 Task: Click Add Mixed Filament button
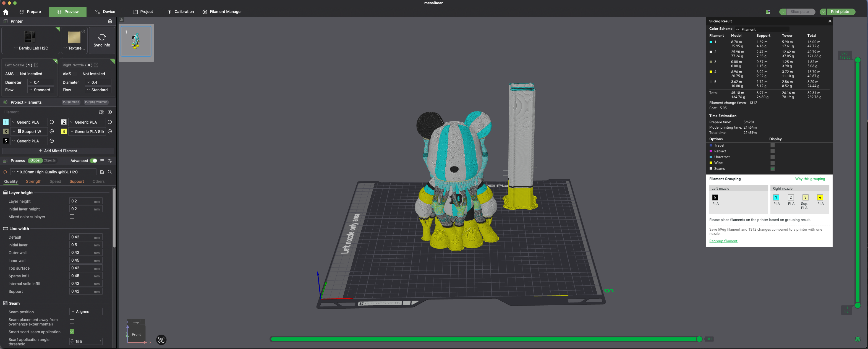pyautogui.click(x=58, y=151)
